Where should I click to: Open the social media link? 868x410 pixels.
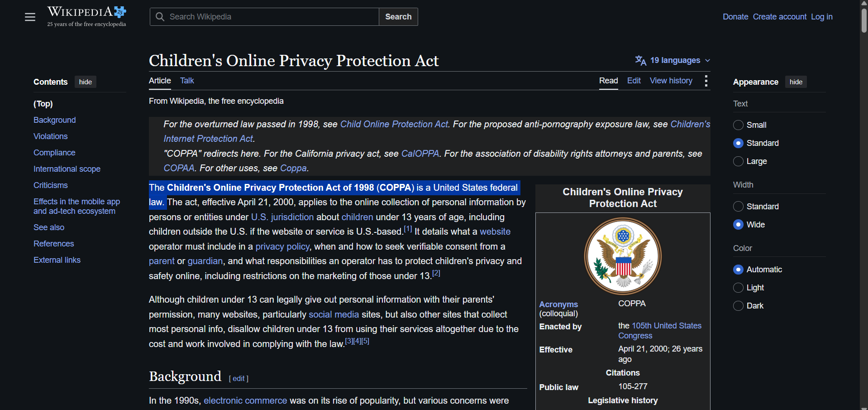pyautogui.click(x=334, y=314)
